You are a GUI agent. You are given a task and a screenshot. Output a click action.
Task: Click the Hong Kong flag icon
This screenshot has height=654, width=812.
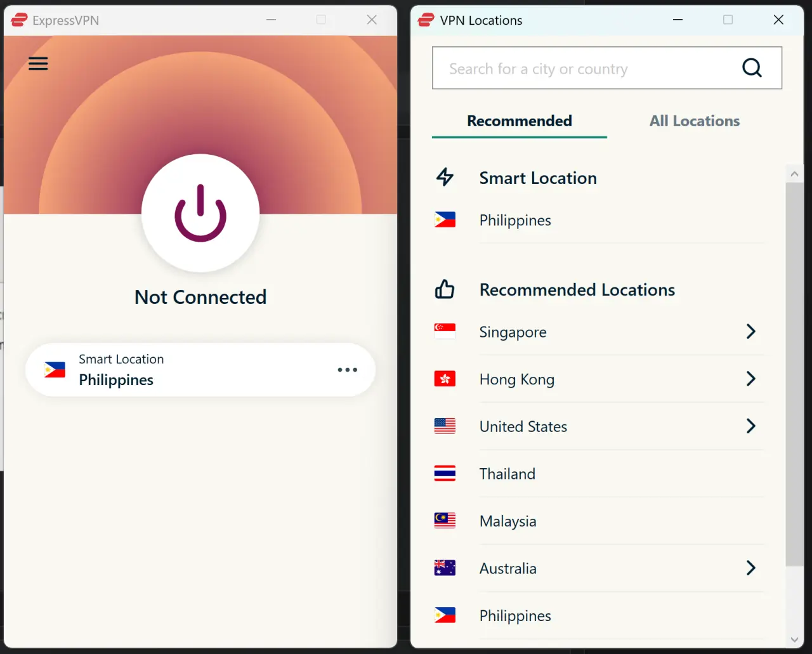(445, 379)
